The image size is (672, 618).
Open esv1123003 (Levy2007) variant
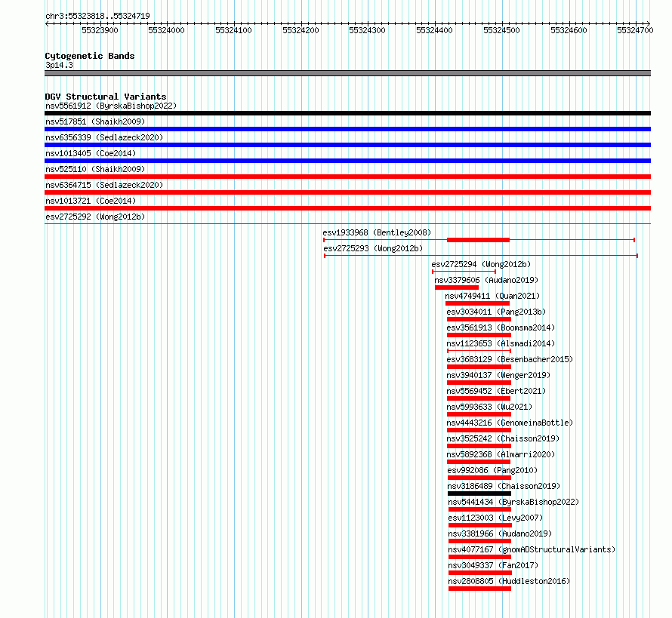pos(495,518)
